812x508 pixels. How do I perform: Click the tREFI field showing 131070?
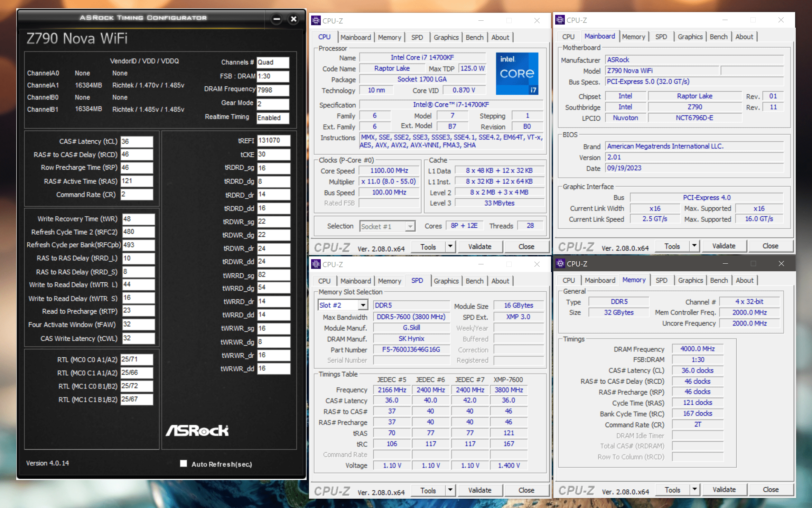pos(274,140)
